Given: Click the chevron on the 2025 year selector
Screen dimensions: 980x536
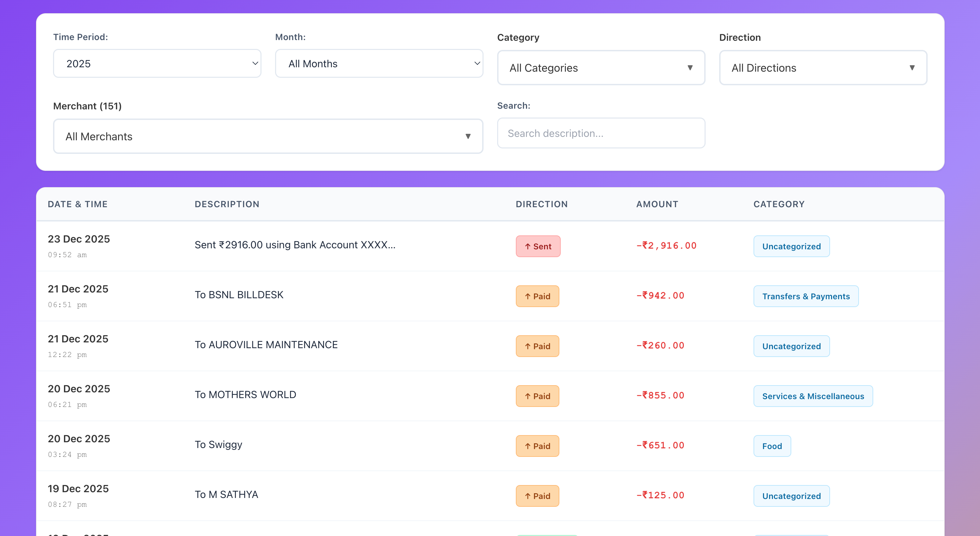Looking at the screenshot, I should click(x=256, y=63).
